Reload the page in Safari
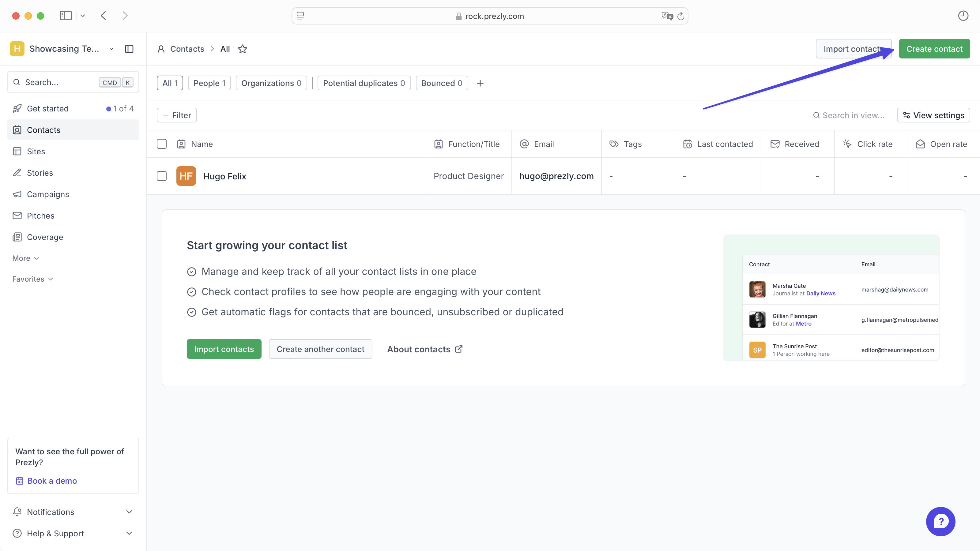The image size is (980, 551). [681, 16]
